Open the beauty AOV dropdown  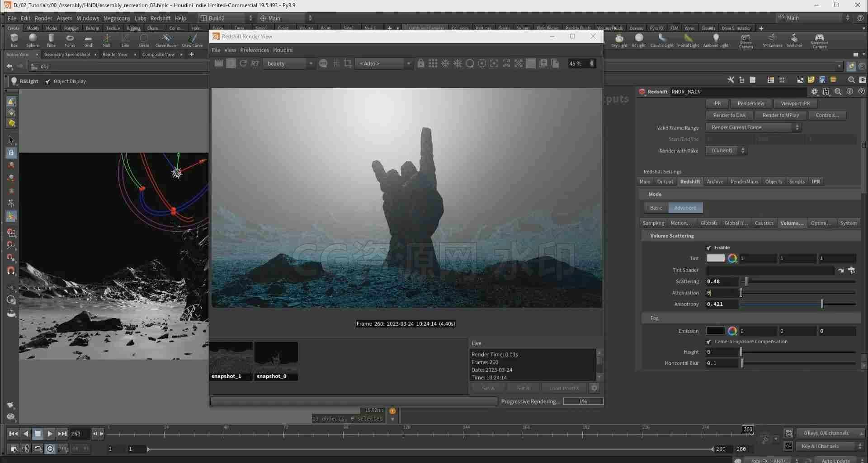click(289, 64)
